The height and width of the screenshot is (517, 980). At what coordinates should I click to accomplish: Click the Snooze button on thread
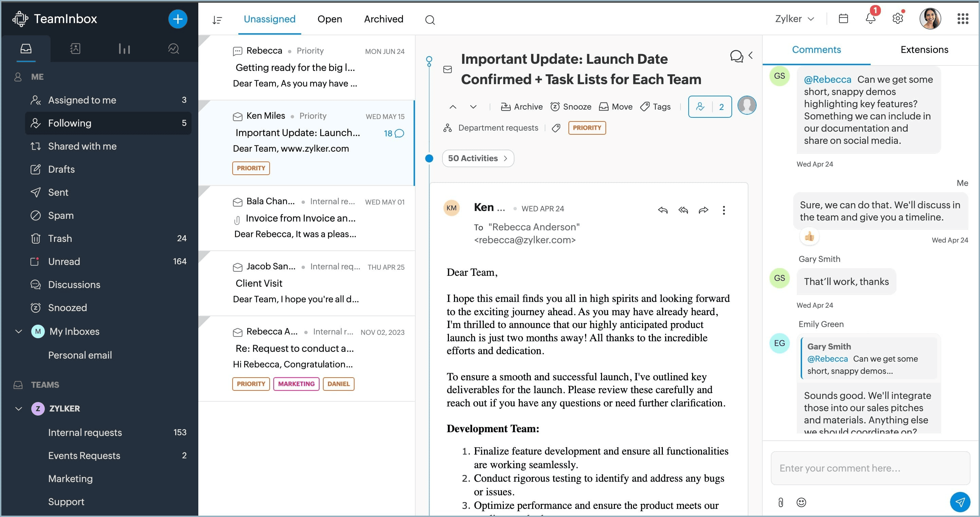tap(571, 107)
